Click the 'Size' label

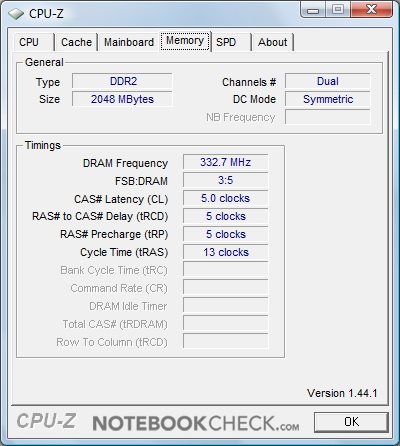50,99
